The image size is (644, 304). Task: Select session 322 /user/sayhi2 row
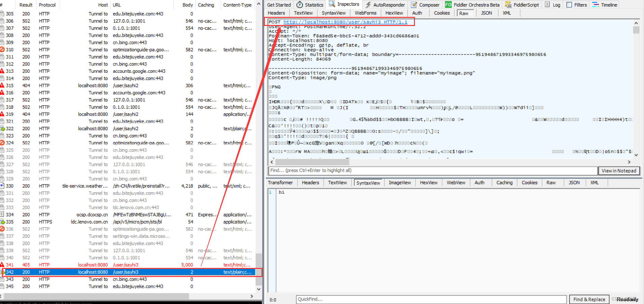click(128, 129)
